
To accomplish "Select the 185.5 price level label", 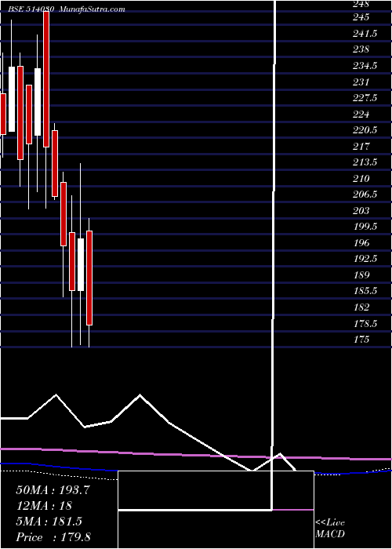I will click(365, 291).
